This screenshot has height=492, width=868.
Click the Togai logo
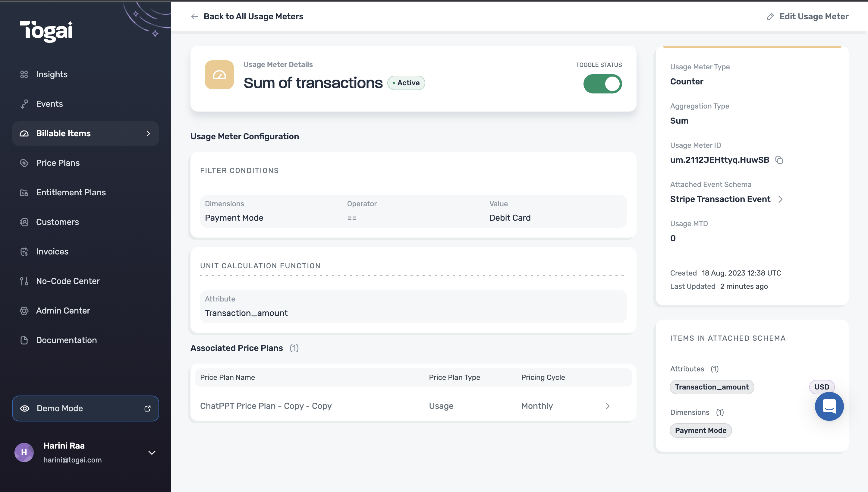[46, 31]
